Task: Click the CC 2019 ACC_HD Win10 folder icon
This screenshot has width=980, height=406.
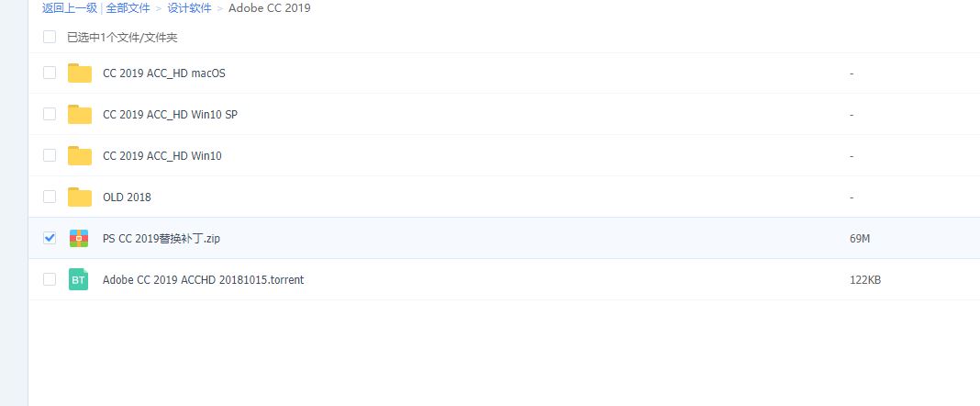Action: click(x=80, y=156)
